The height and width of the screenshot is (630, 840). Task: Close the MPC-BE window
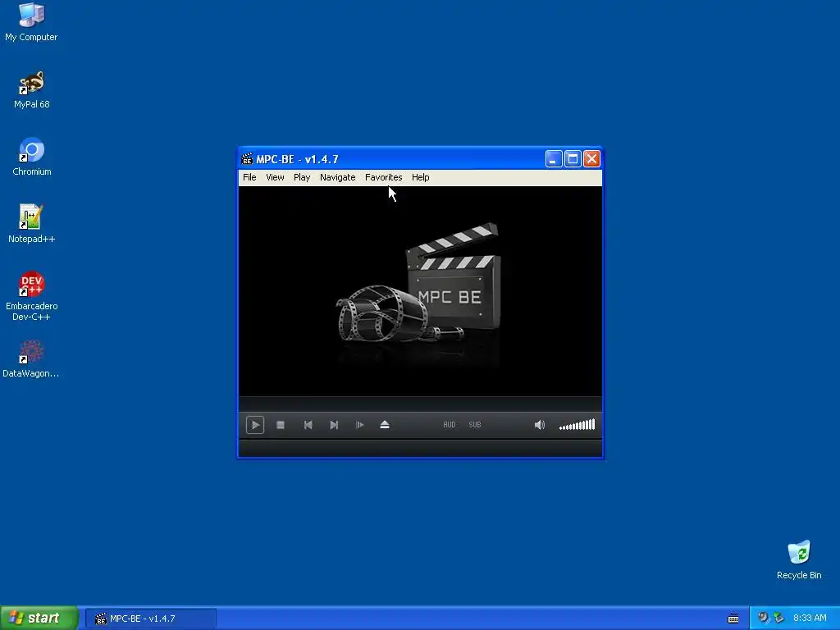(x=591, y=158)
